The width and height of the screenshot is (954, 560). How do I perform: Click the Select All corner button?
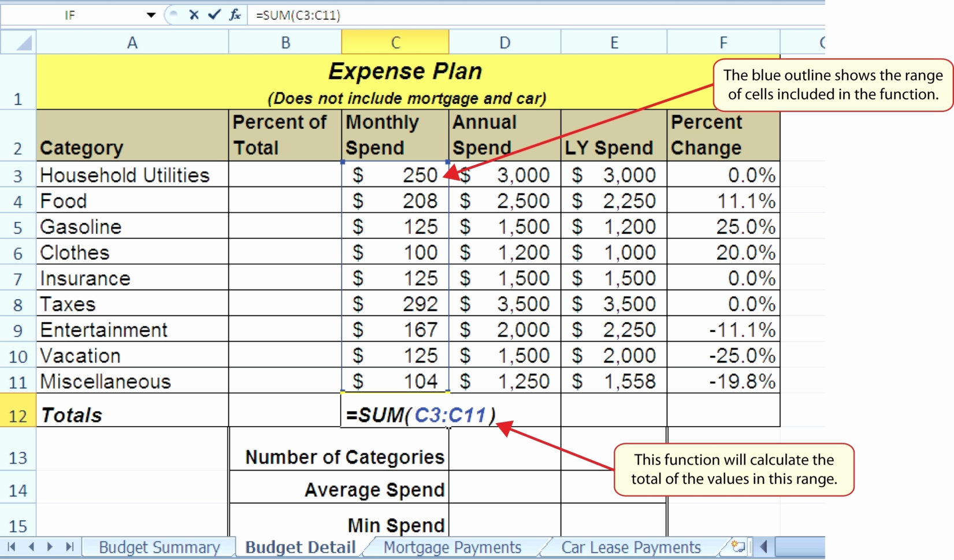tap(18, 42)
